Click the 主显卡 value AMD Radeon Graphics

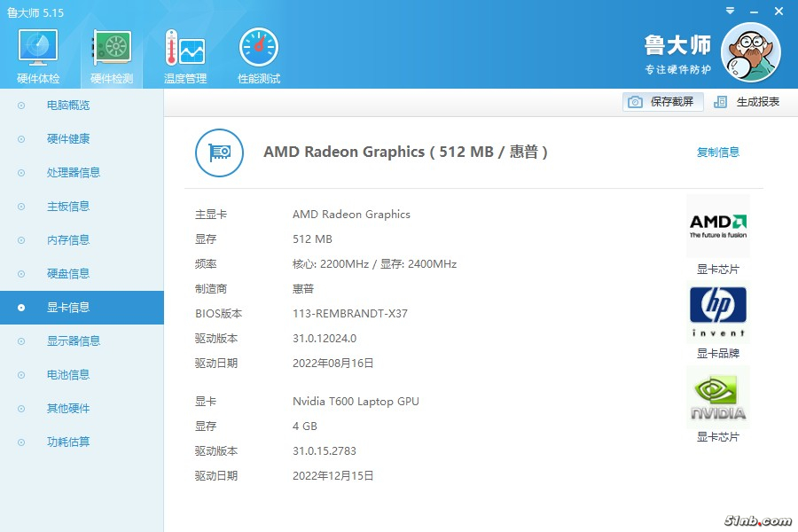pos(351,215)
